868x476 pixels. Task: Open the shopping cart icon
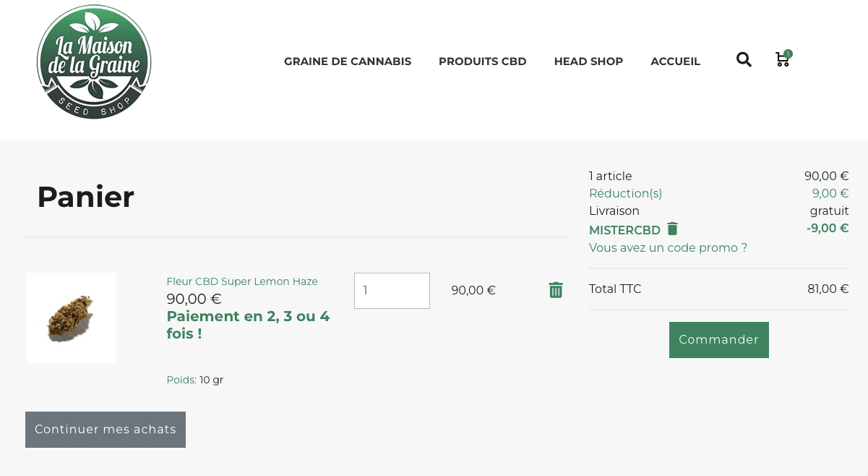coord(782,60)
